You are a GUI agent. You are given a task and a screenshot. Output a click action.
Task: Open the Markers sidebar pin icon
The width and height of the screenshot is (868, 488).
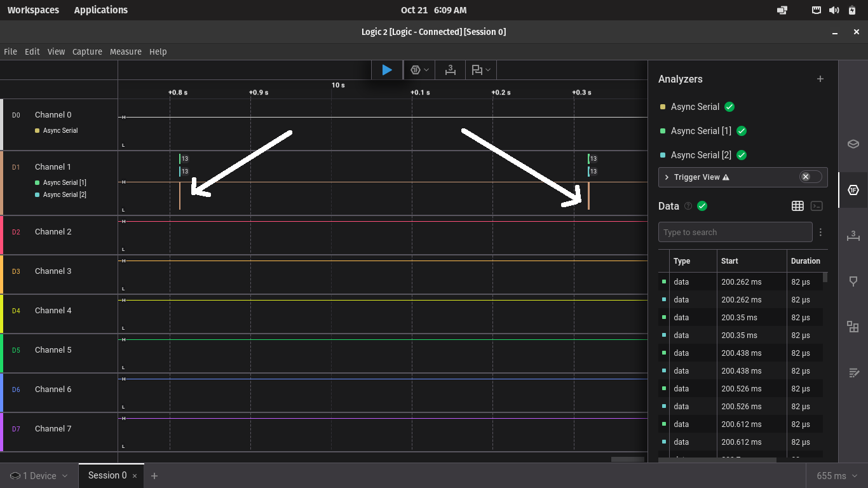tap(853, 281)
